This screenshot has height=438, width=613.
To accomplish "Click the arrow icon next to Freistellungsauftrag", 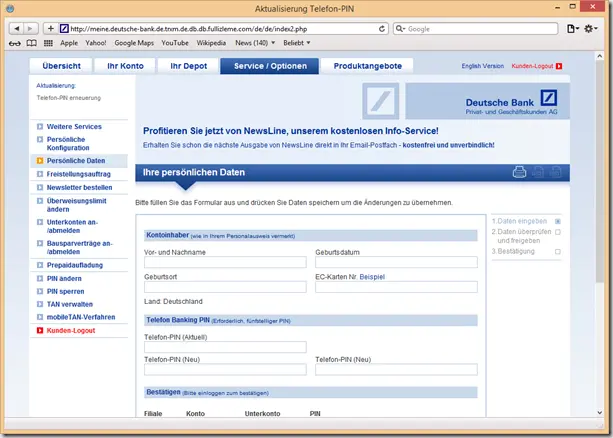I will tap(40, 174).
